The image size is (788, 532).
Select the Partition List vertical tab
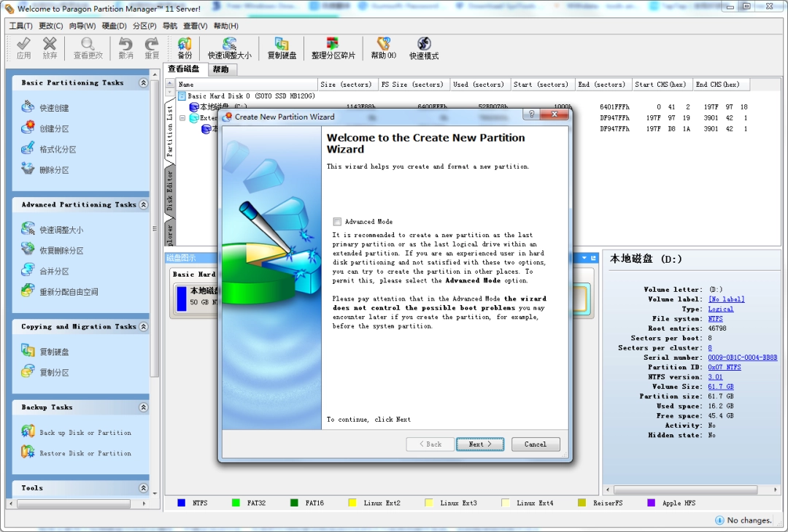point(170,130)
